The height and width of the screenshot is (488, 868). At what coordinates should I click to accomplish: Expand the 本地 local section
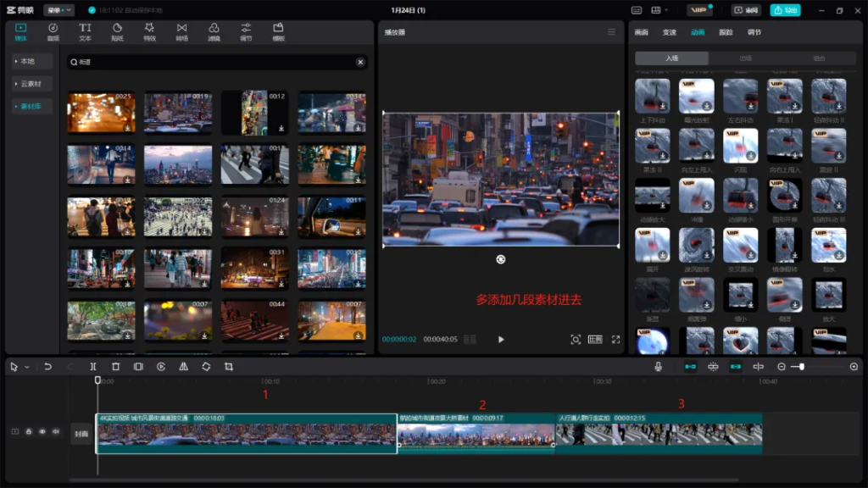tap(31, 61)
